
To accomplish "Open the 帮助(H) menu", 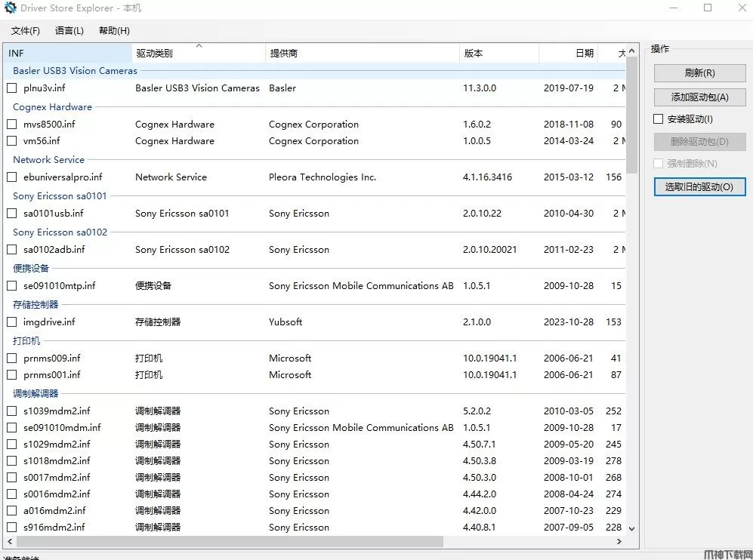I will point(114,31).
